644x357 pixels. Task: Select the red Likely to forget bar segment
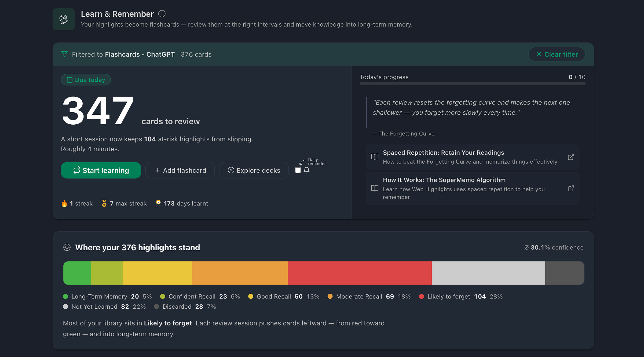click(360, 273)
